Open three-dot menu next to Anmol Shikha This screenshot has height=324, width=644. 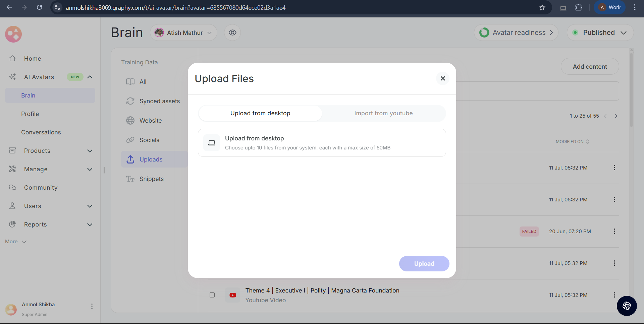pyautogui.click(x=92, y=306)
